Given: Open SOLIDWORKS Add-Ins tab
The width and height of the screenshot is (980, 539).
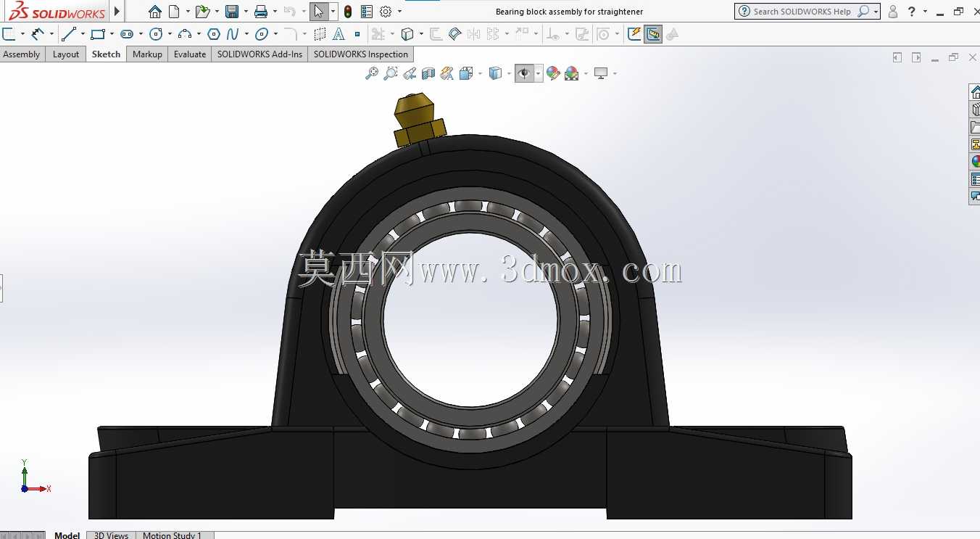Looking at the screenshot, I should 259,54.
